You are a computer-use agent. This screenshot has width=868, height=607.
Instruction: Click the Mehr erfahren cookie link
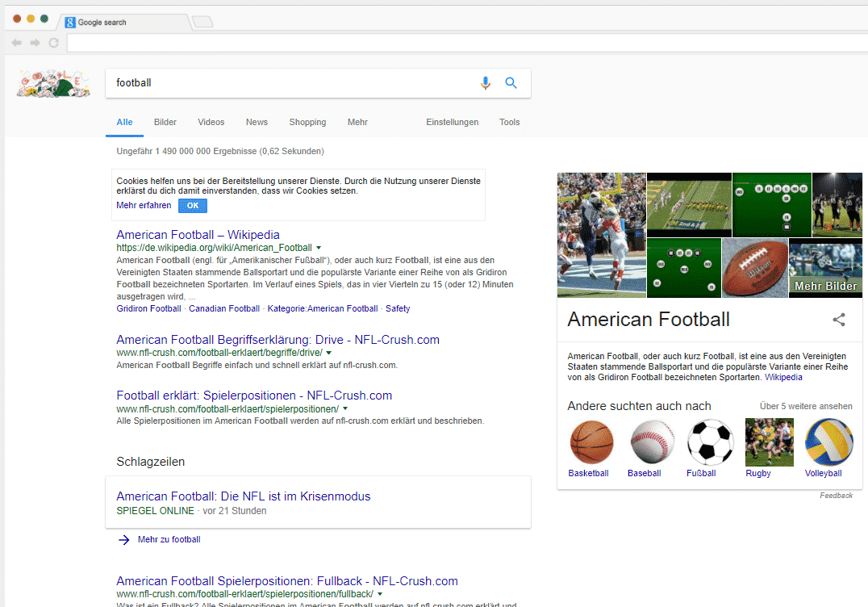click(144, 206)
